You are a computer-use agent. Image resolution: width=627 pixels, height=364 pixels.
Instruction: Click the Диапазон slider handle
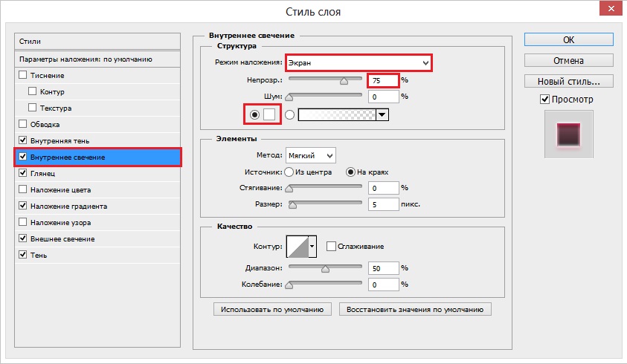click(326, 269)
